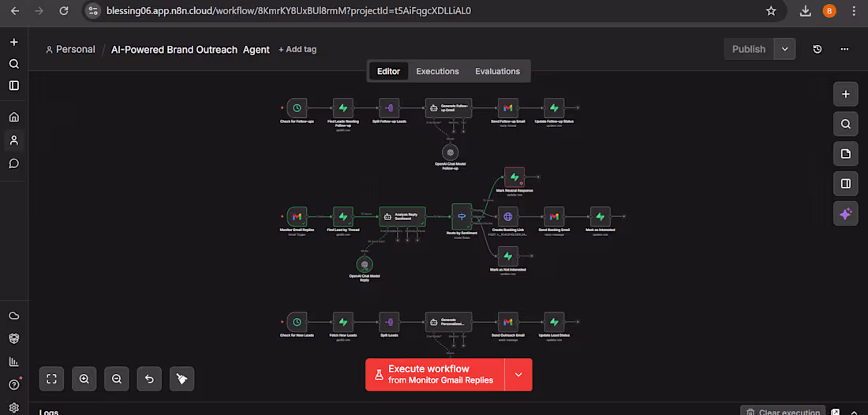Open the Find Leads Needing Follow-up node

click(342, 108)
